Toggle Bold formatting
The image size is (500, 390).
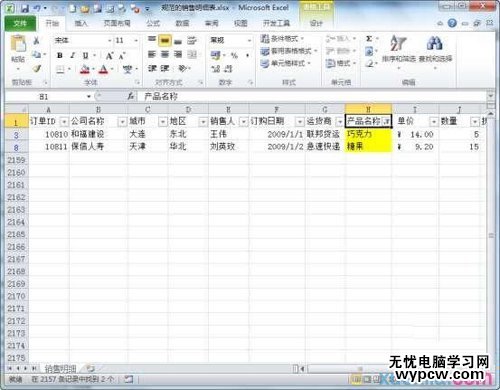[x=60, y=55]
